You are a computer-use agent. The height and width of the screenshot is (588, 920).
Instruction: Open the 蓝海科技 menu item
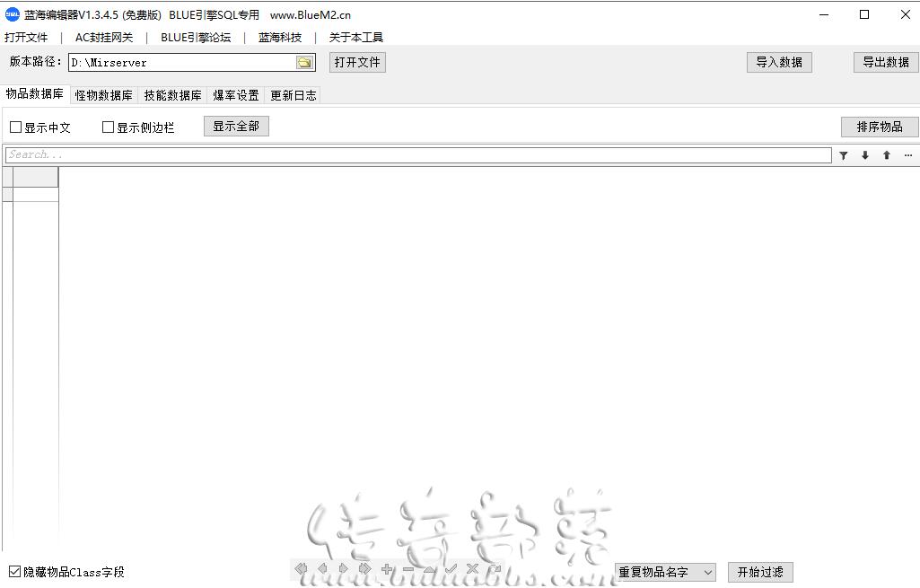pos(280,38)
